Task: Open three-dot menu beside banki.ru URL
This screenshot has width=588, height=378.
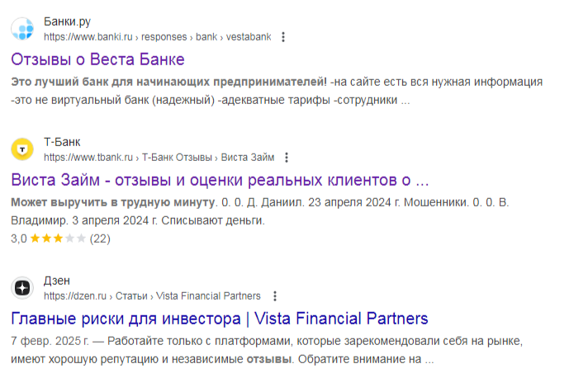Action: (283, 36)
